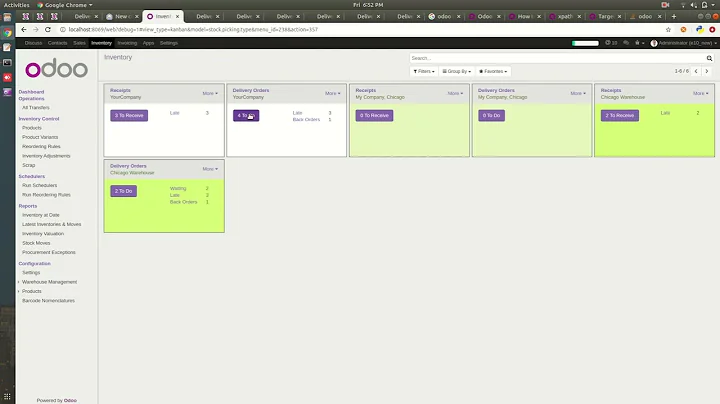Open Administrator user menu
Image resolution: width=720 pixels, height=404 pixels.
684,43
